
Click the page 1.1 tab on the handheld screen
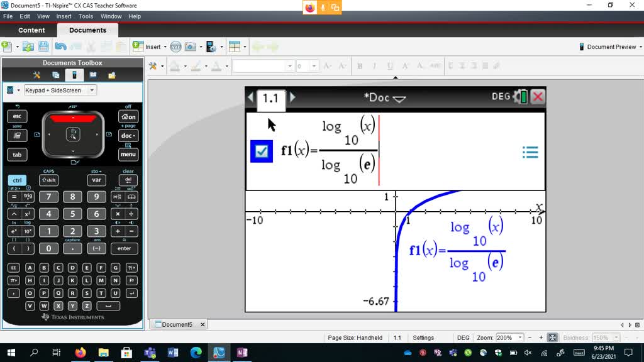pos(270,99)
